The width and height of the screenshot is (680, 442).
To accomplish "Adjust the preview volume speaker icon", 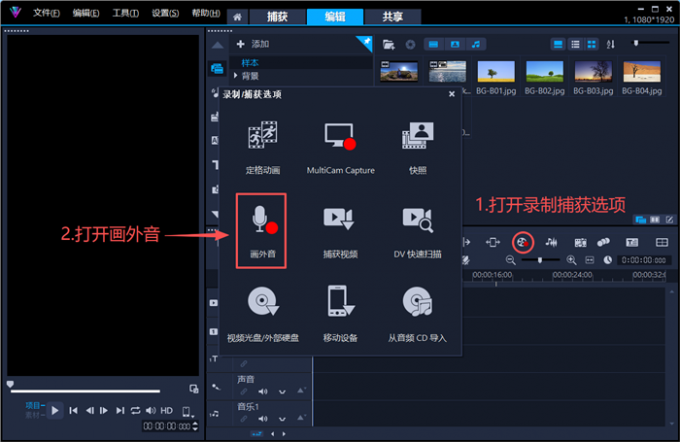I will tap(151, 410).
